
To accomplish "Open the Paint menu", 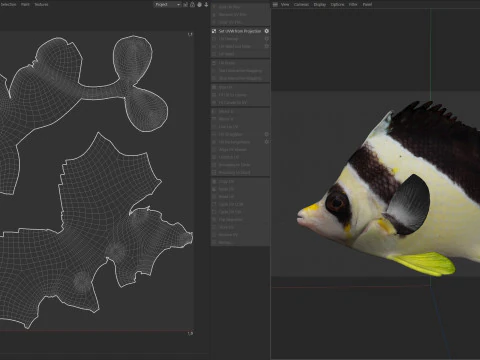I will 25,4.
